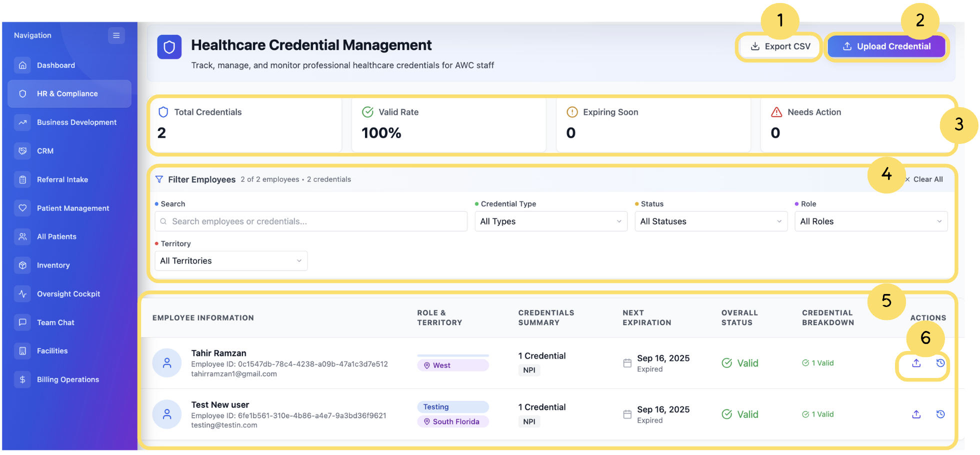Image resolution: width=980 pixels, height=455 pixels.
Task: Focus the search employees or credentials field
Action: 311,221
